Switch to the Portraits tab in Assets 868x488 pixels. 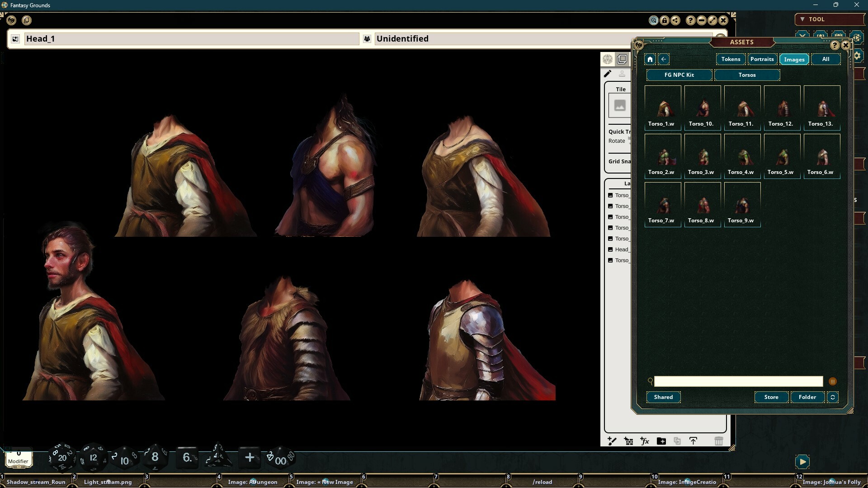coord(761,59)
